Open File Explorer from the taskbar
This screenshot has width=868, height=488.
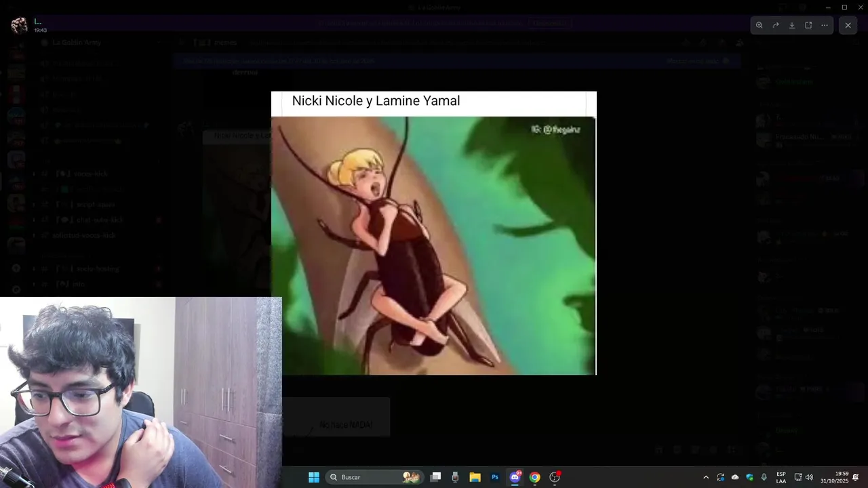(x=475, y=477)
